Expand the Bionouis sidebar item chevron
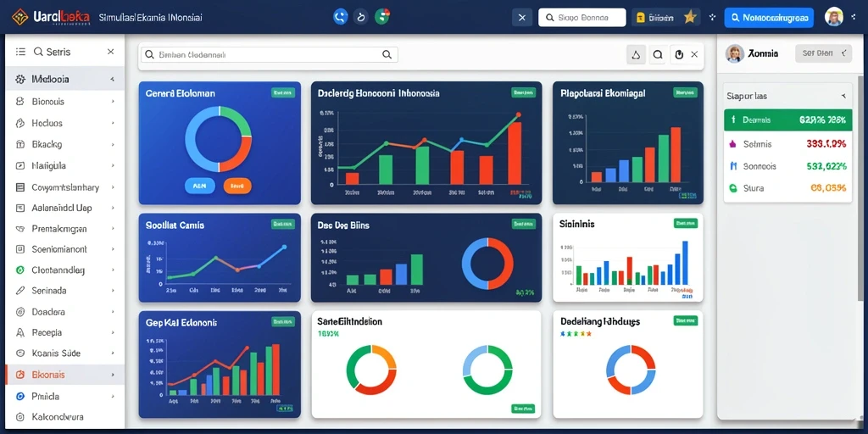The image size is (868, 434). (x=113, y=102)
